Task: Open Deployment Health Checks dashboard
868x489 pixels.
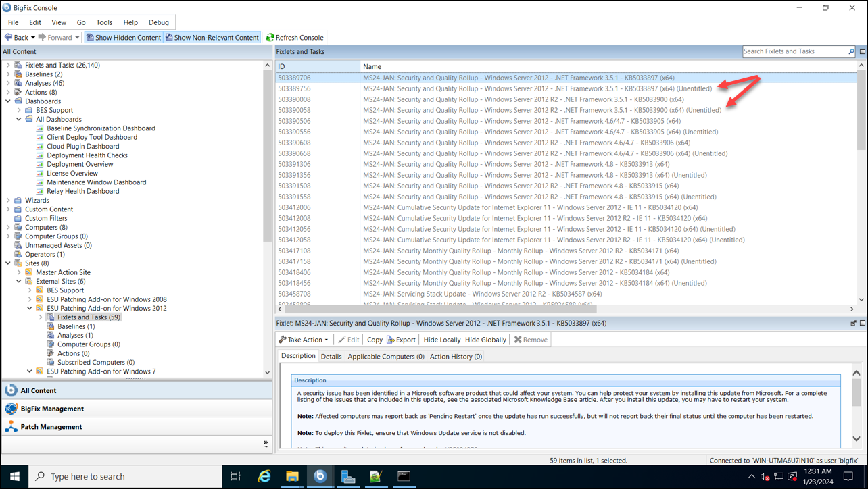Action: (x=87, y=155)
